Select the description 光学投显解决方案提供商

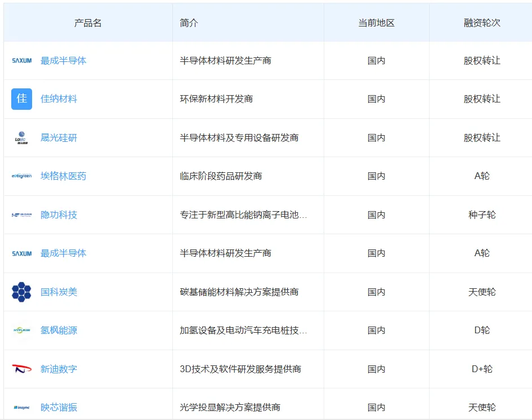230,407
